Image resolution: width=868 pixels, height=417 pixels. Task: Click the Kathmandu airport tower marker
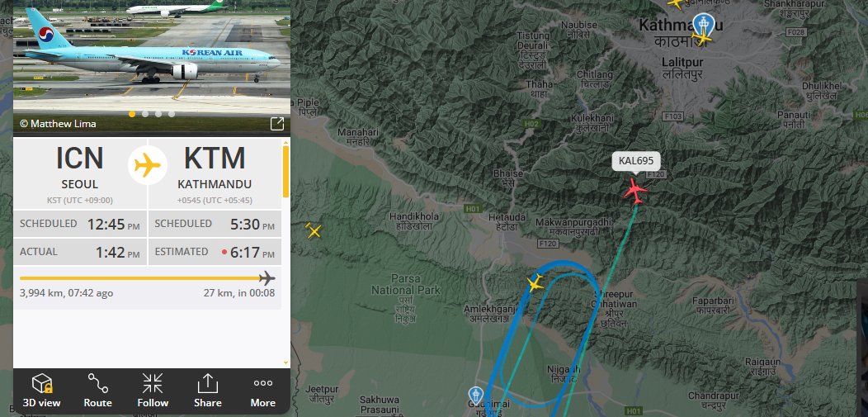tap(704, 23)
